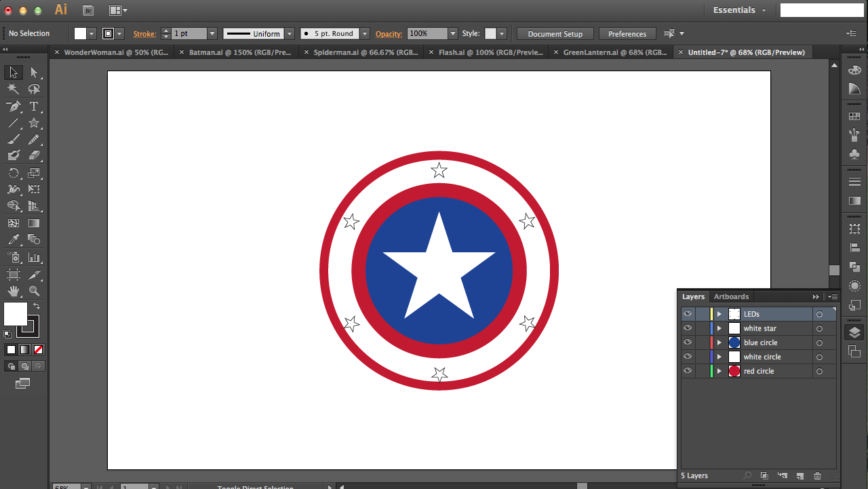Select the Pencil tool
The height and width of the screenshot is (489, 868).
(34, 139)
